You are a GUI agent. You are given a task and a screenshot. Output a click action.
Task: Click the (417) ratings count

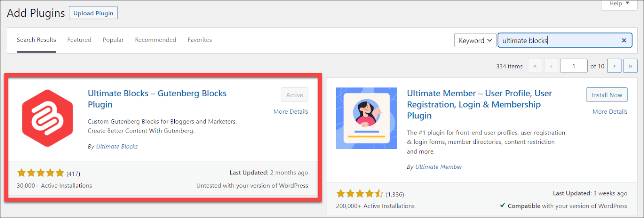(x=73, y=174)
